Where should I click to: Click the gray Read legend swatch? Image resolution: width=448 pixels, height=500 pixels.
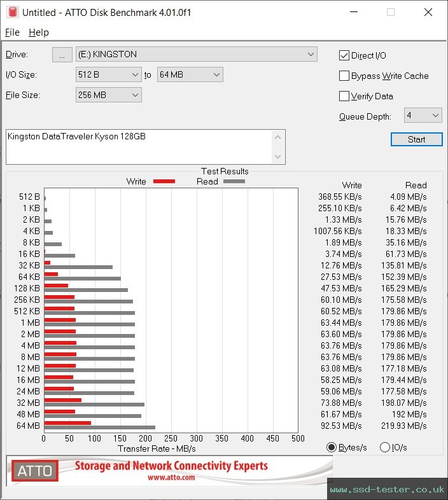point(234,181)
